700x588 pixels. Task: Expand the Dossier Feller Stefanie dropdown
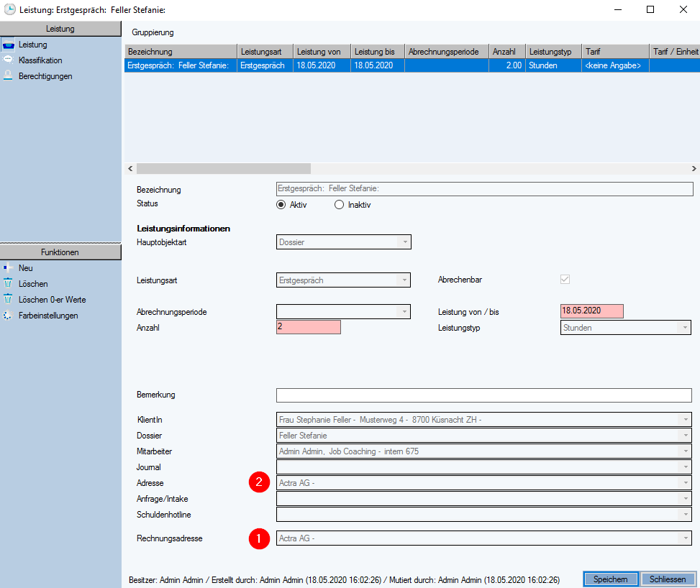(686, 436)
